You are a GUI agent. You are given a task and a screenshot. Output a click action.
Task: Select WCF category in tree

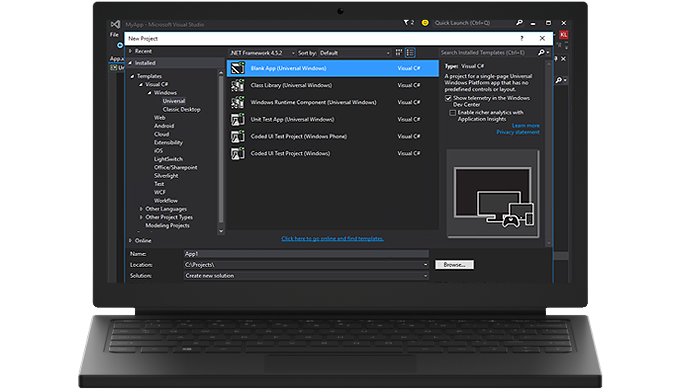160,192
